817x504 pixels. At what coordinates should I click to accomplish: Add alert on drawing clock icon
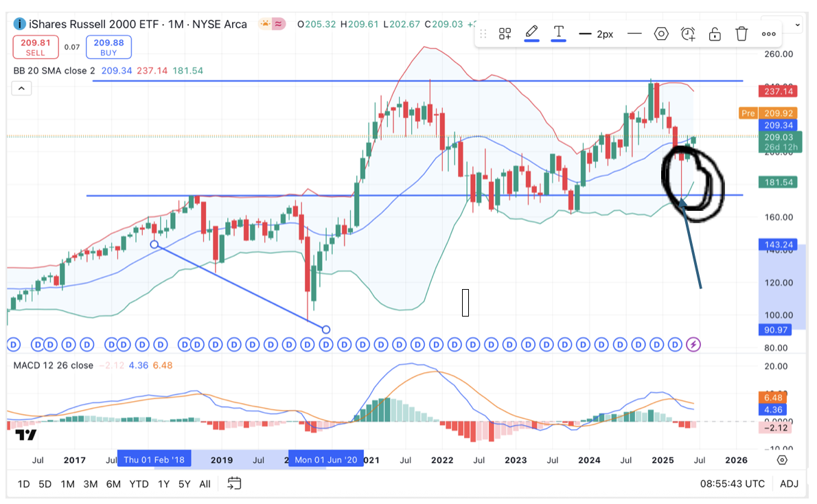(x=689, y=34)
